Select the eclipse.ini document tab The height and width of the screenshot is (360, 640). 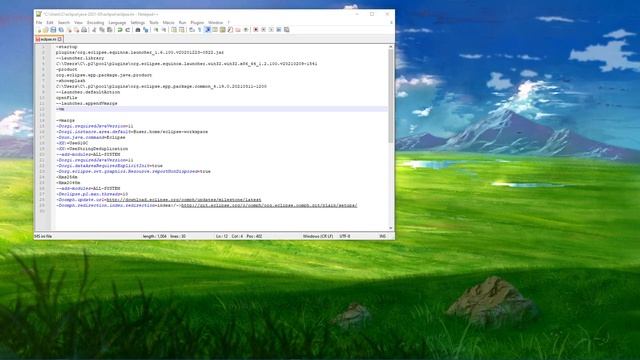[49, 39]
